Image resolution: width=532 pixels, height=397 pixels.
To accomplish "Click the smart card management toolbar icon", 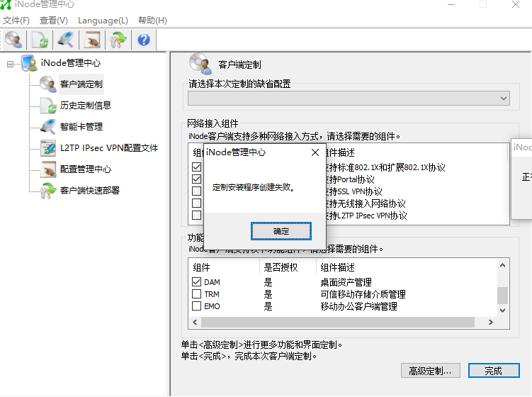I will coord(66,40).
